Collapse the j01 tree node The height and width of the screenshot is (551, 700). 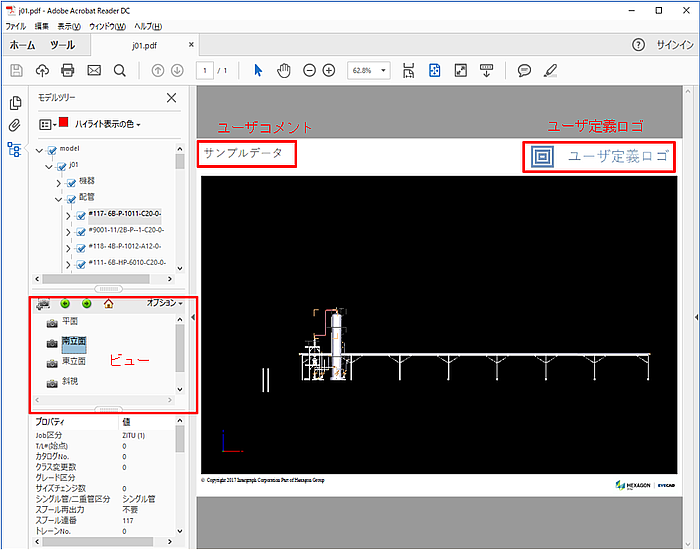(49, 167)
